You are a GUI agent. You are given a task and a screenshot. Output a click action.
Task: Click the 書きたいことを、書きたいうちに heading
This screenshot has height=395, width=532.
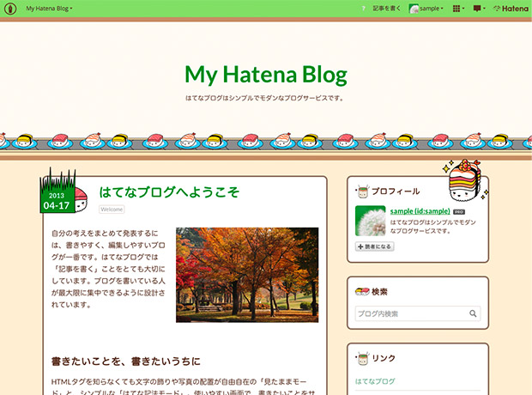click(x=126, y=361)
